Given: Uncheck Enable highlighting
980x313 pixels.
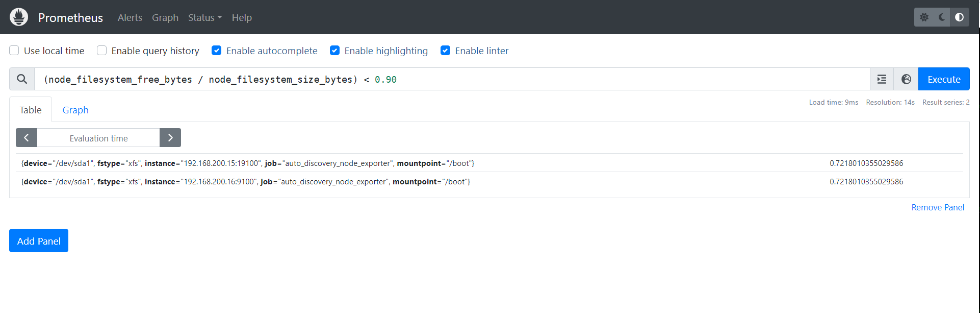Looking at the screenshot, I should (335, 51).
